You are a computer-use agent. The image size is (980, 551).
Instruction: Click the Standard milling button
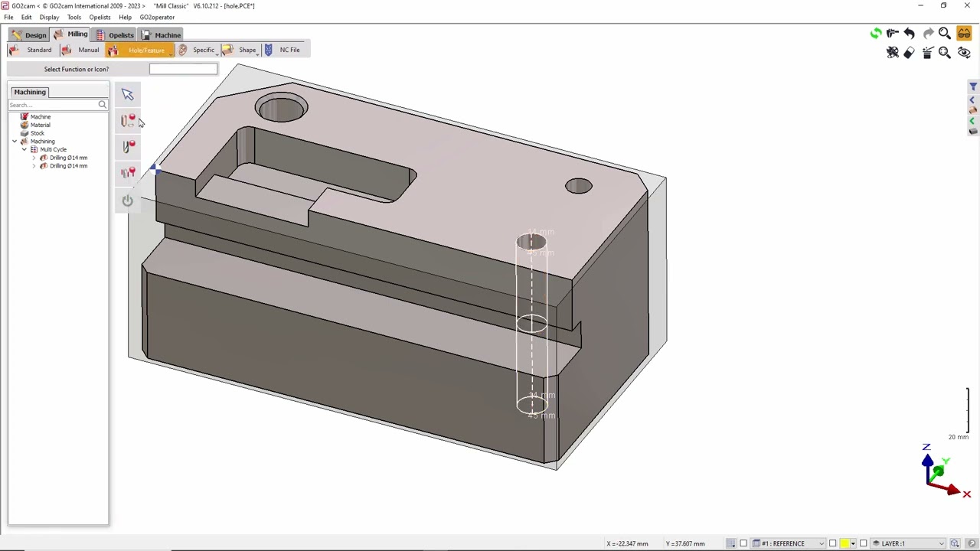click(31, 50)
